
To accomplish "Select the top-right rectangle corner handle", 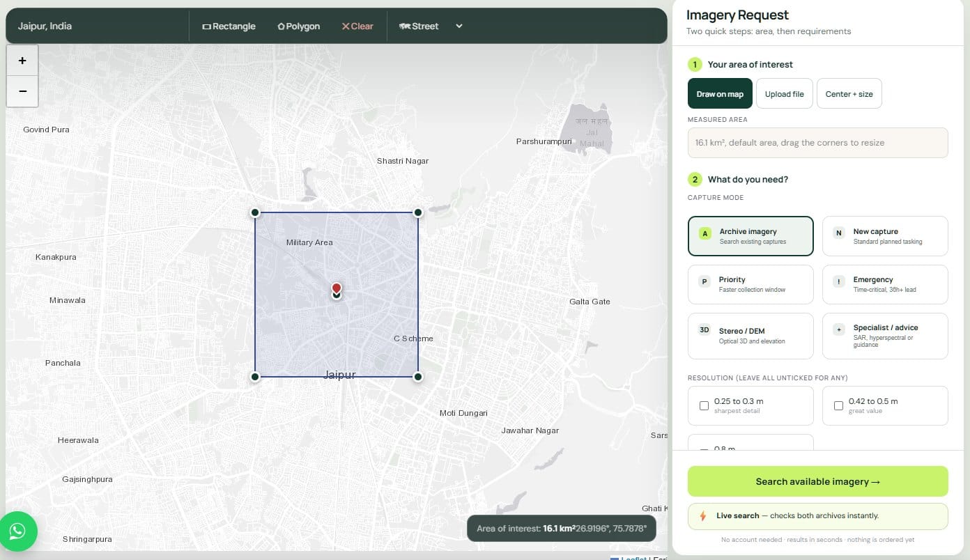I will tap(418, 212).
